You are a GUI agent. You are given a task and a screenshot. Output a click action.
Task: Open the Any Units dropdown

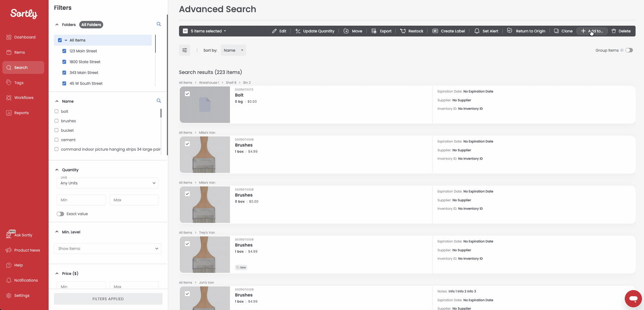click(x=108, y=183)
